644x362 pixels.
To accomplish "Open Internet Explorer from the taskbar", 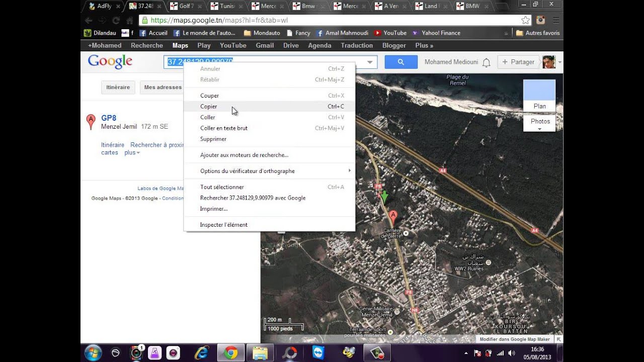I will click(202, 353).
